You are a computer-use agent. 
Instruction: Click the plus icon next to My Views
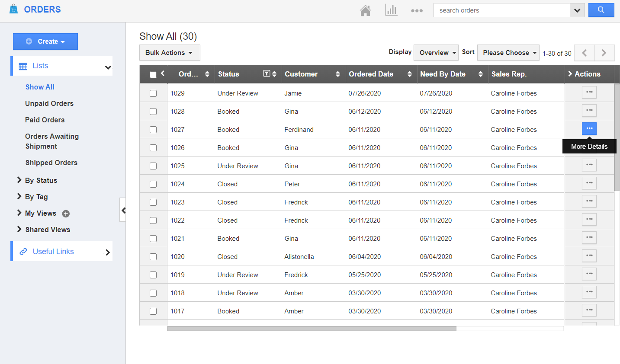coord(65,213)
